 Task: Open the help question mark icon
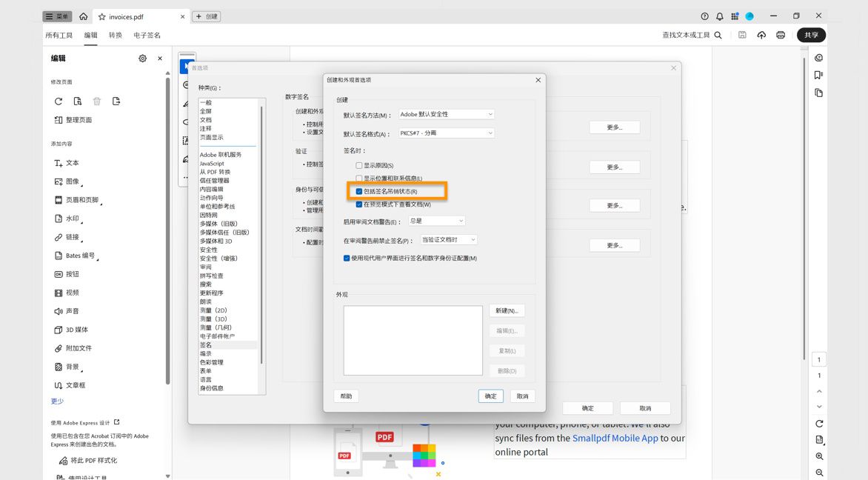tap(704, 16)
